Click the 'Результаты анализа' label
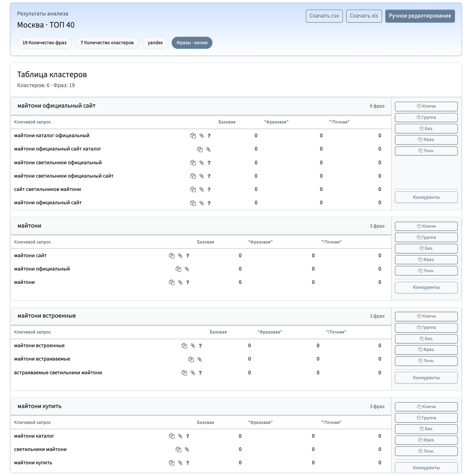This screenshot has width=472, height=476. pyautogui.click(x=43, y=14)
